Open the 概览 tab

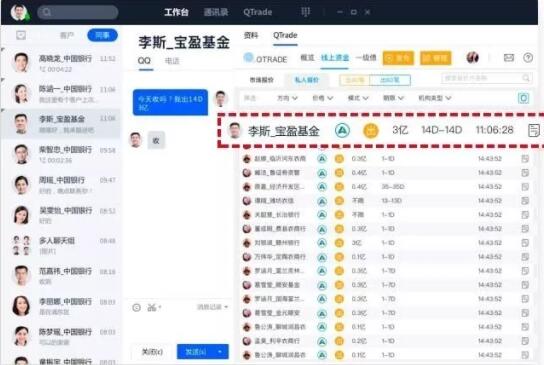tap(307, 58)
